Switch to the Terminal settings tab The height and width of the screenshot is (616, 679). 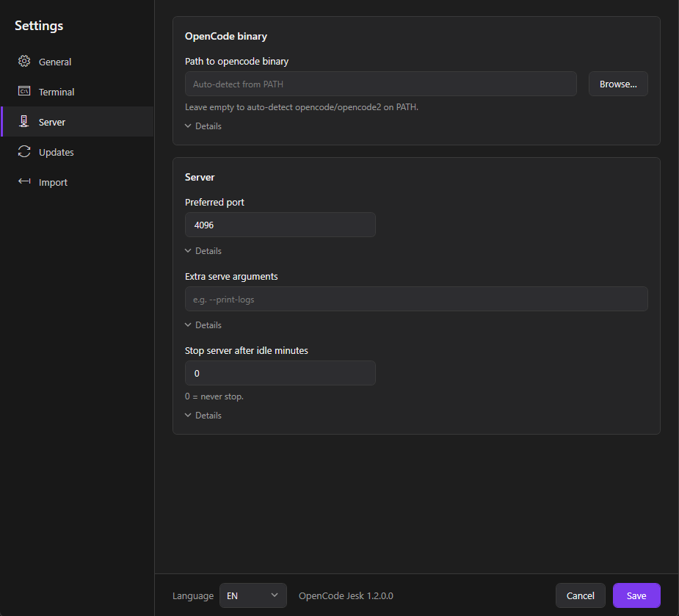tap(77, 92)
